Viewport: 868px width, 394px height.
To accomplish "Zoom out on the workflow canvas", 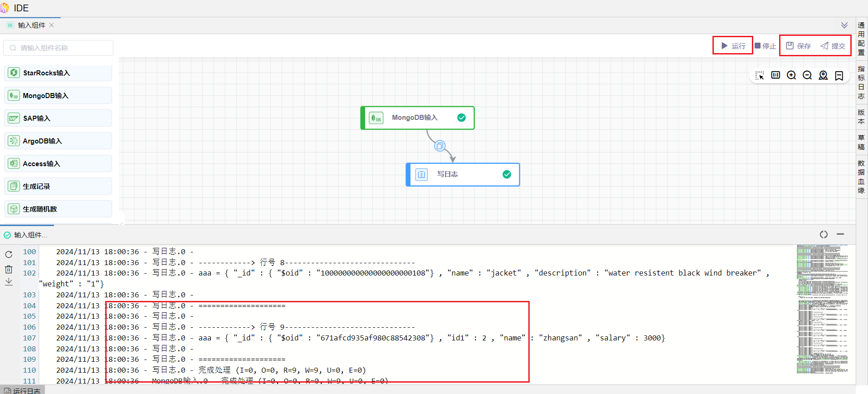I will (807, 75).
